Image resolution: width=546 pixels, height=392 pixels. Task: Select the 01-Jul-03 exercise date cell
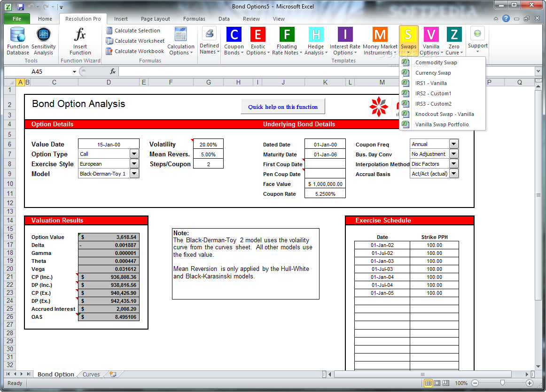(382, 269)
